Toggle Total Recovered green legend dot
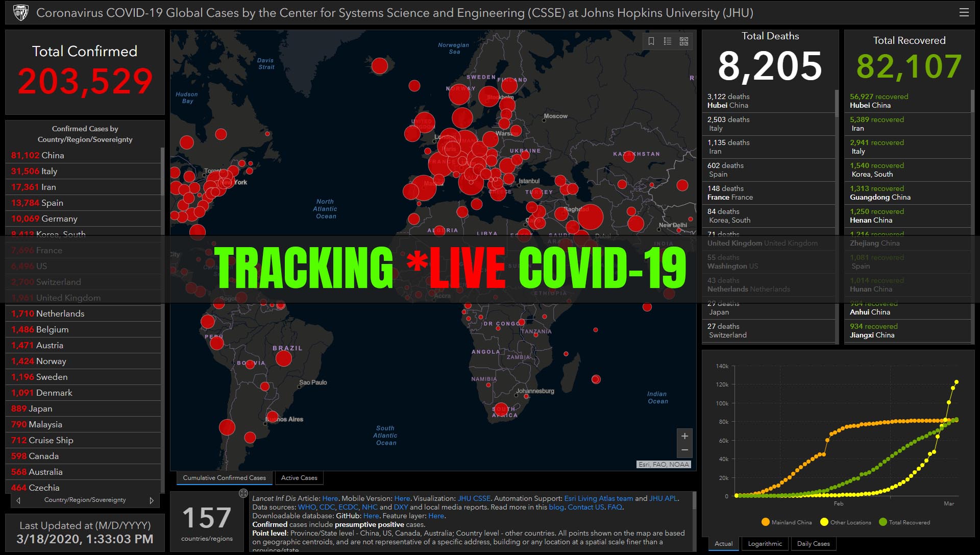Image resolution: width=980 pixels, height=555 pixels. (x=883, y=522)
